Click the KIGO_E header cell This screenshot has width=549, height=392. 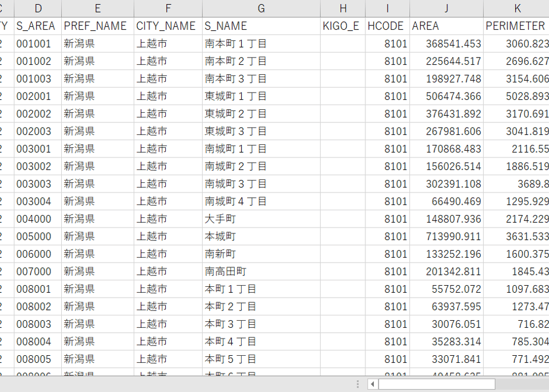[x=343, y=26]
